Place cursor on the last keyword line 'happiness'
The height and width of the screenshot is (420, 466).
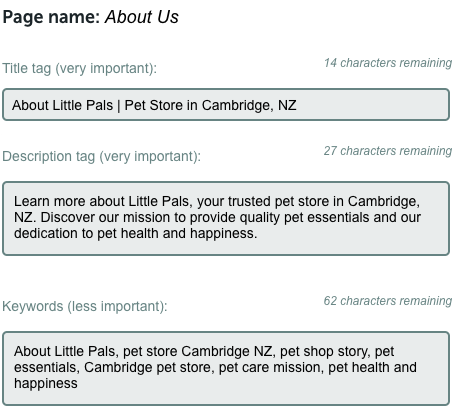coord(46,383)
